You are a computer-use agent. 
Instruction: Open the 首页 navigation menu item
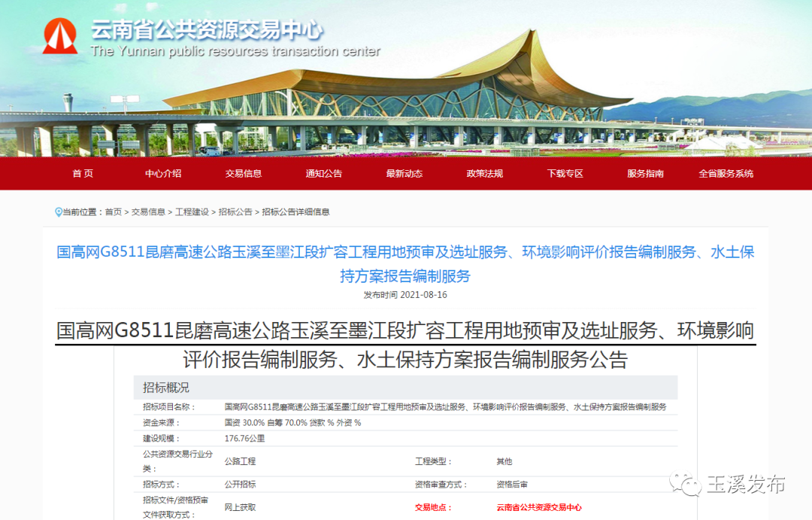coord(83,173)
